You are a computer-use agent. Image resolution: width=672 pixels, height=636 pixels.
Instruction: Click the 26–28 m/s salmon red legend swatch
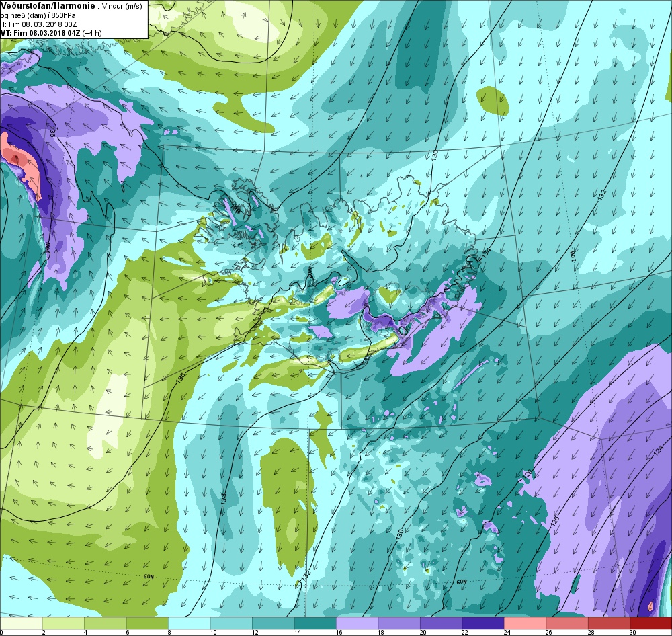567,623
